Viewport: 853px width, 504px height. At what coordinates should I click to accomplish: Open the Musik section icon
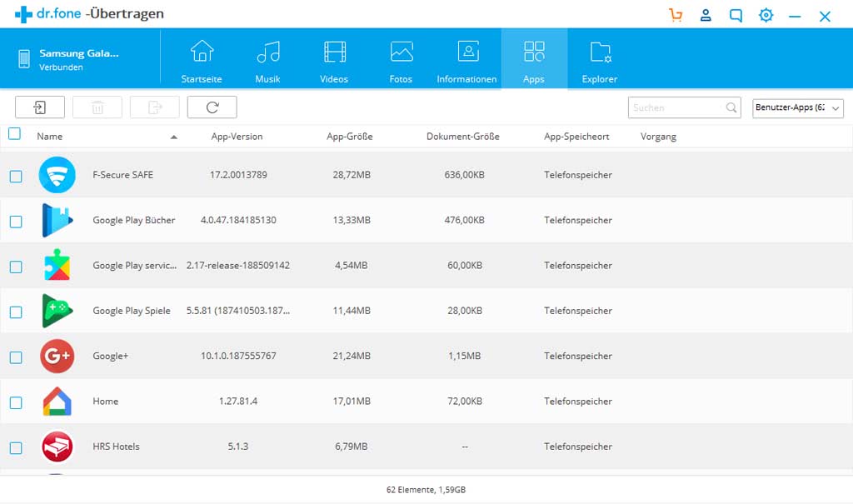coord(267,52)
